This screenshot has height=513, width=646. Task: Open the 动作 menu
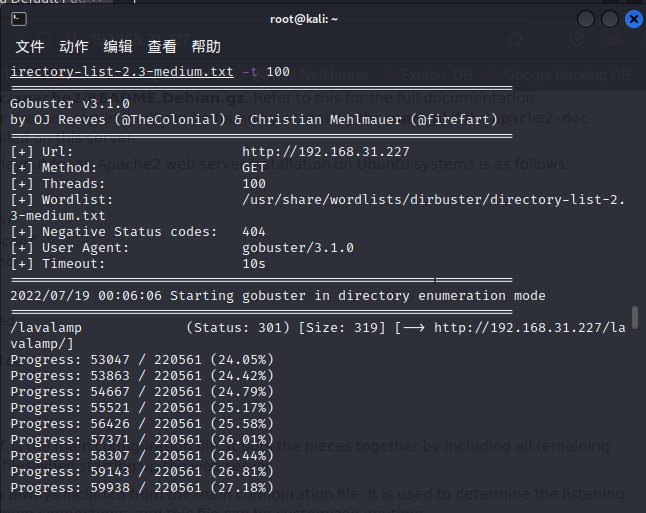[x=74, y=47]
